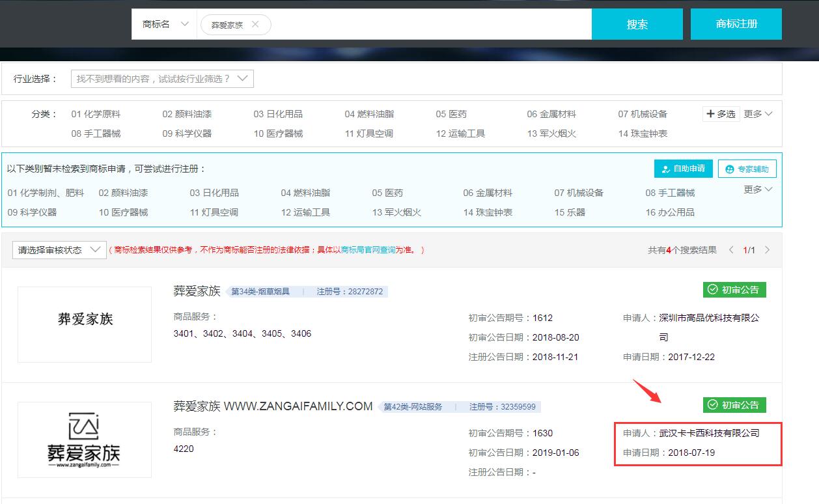Open 葬爱家族 WWW.ZANGAIFAMILY.COM trademark title
The image size is (819, 504).
pos(273,406)
